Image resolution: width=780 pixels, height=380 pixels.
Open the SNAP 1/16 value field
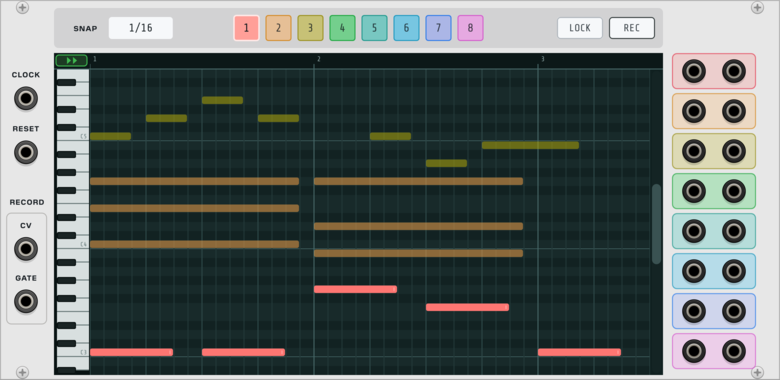coord(141,28)
